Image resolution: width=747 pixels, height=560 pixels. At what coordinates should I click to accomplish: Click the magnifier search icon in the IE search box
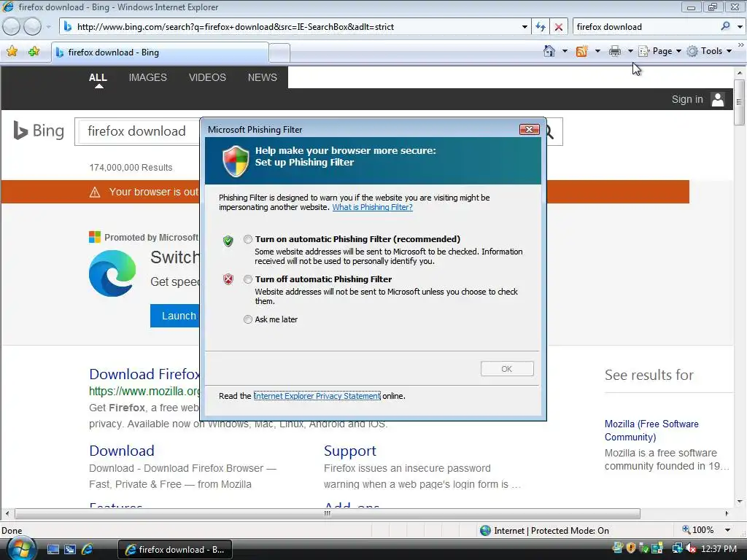(725, 27)
